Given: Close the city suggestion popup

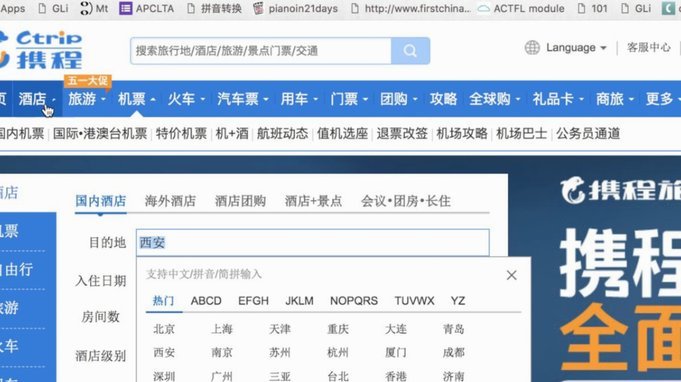Looking at the screenshot, I should pyautogui.click(x=511, y=275).
